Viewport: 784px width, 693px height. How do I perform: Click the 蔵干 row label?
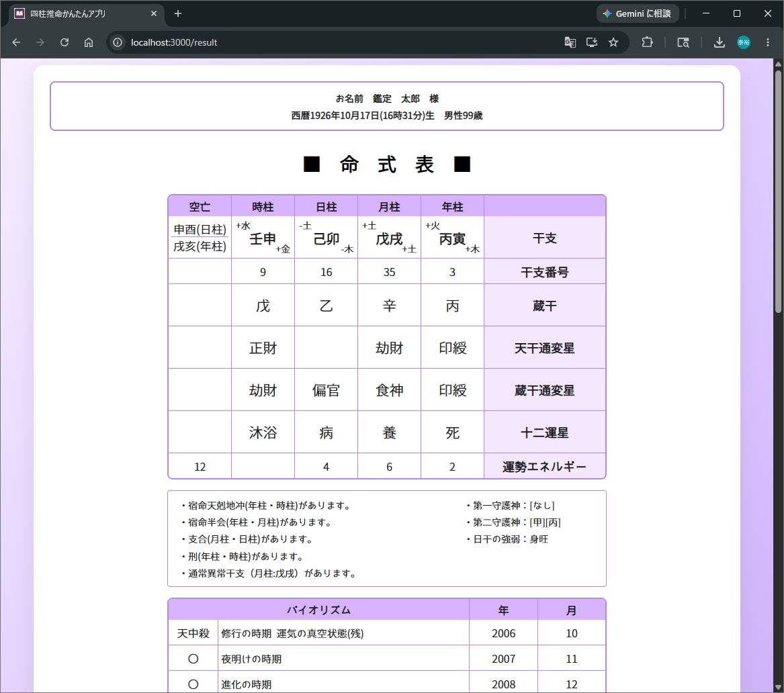tap(544, 306)
